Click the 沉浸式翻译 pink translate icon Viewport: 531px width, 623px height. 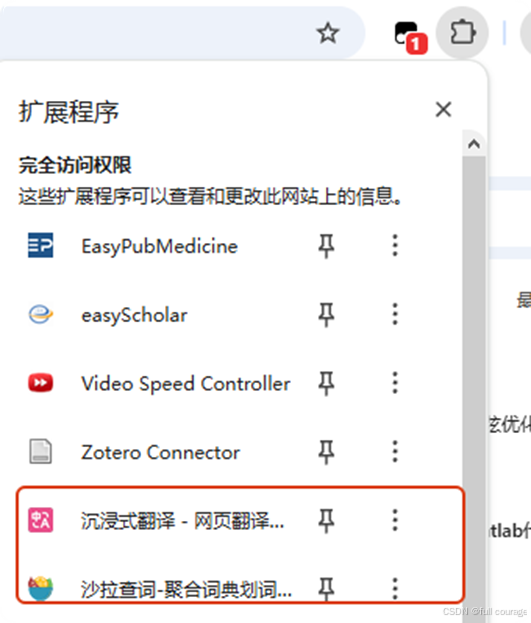tap(41, 520)
